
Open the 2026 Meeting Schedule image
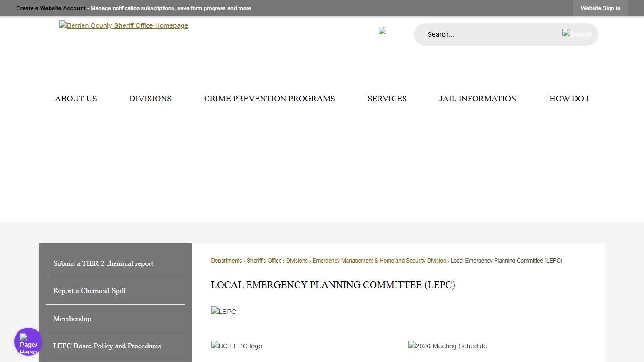447,346
